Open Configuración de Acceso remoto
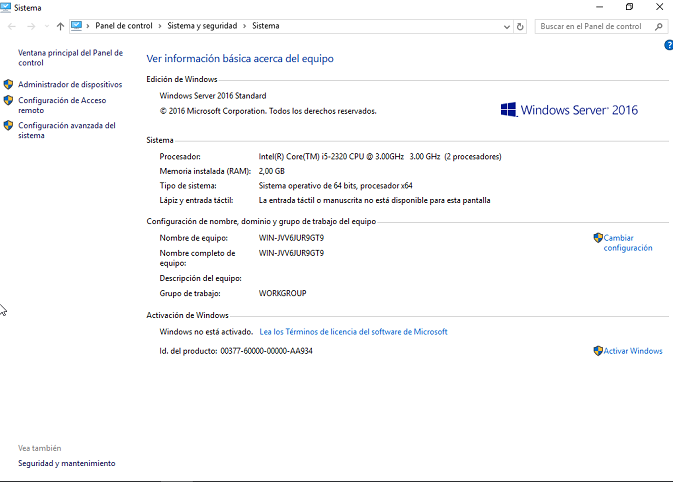Viewport: 673px width, 482px height. coord(62,105)
